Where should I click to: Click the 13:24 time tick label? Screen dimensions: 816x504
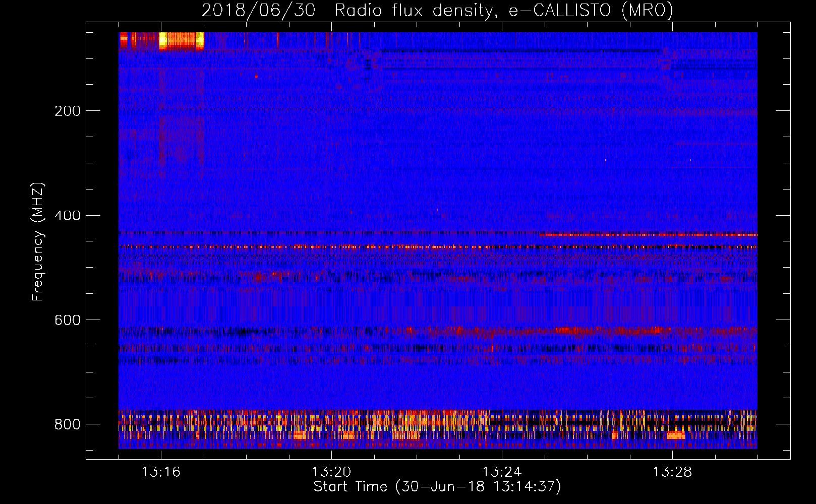[x=502, y=472]
